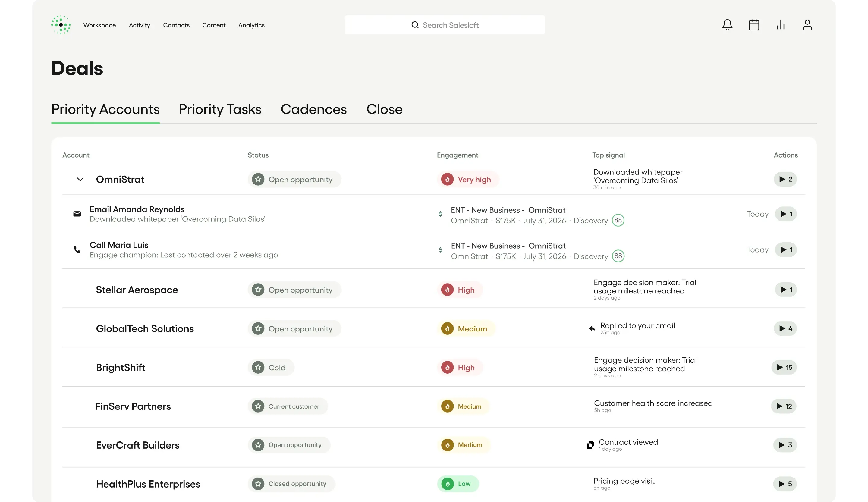
Task: Run action for Call Maria Luis task
Action: pos(786,249)
